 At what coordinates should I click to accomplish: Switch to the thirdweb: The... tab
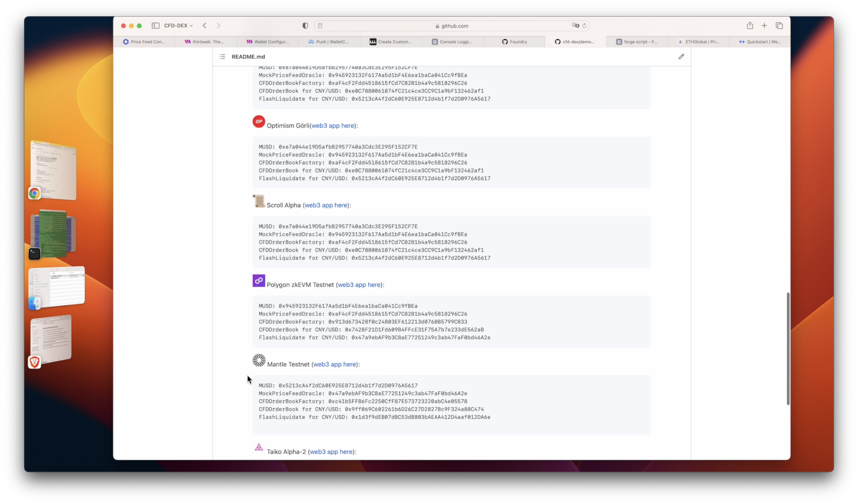pos(206,42)
